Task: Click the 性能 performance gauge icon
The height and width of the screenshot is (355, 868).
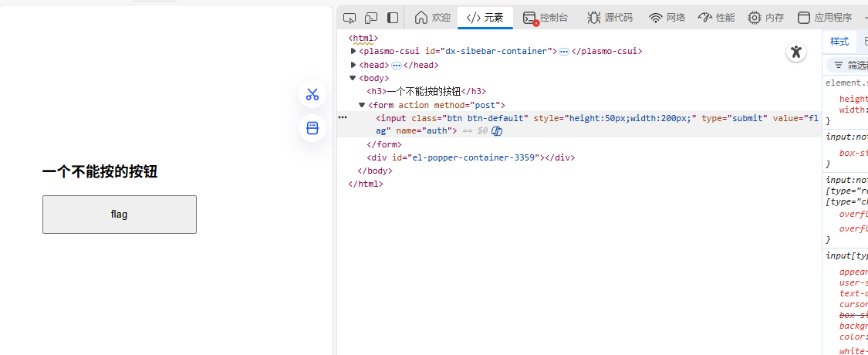Action: [x=705, y=18]
